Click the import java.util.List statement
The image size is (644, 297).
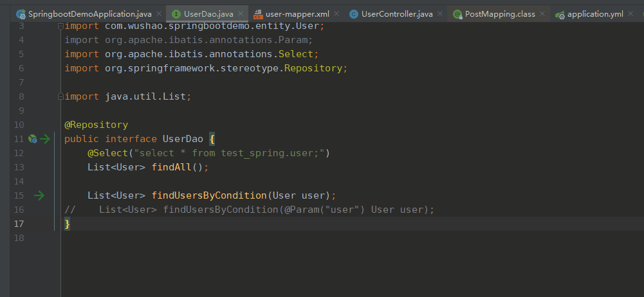coord(128,97)
